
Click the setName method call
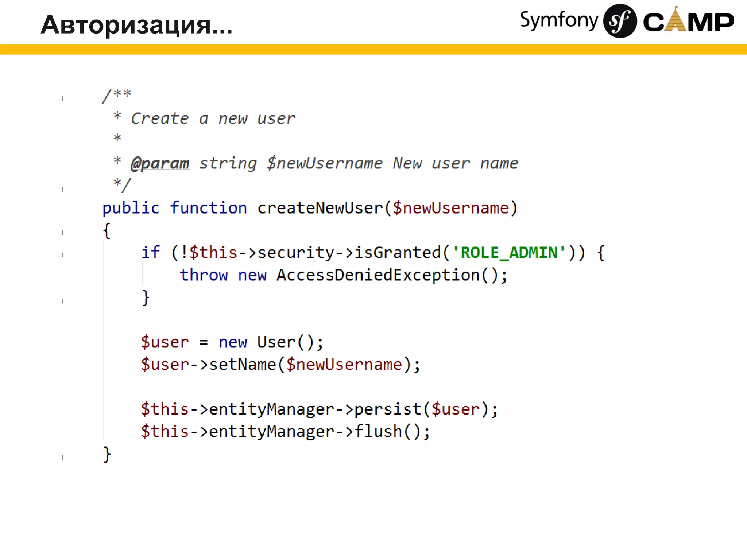coord(243,365)
